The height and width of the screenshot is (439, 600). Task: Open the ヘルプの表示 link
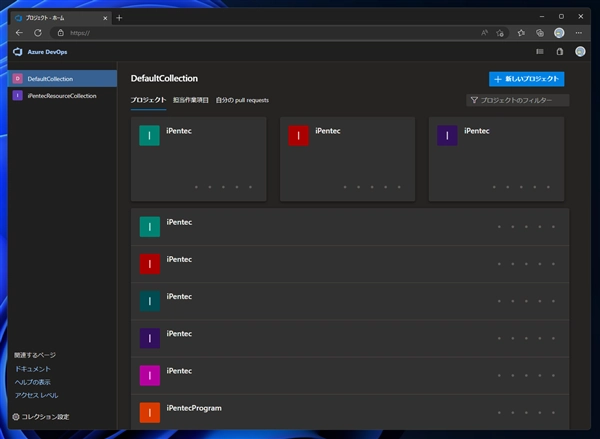(33, 382)
